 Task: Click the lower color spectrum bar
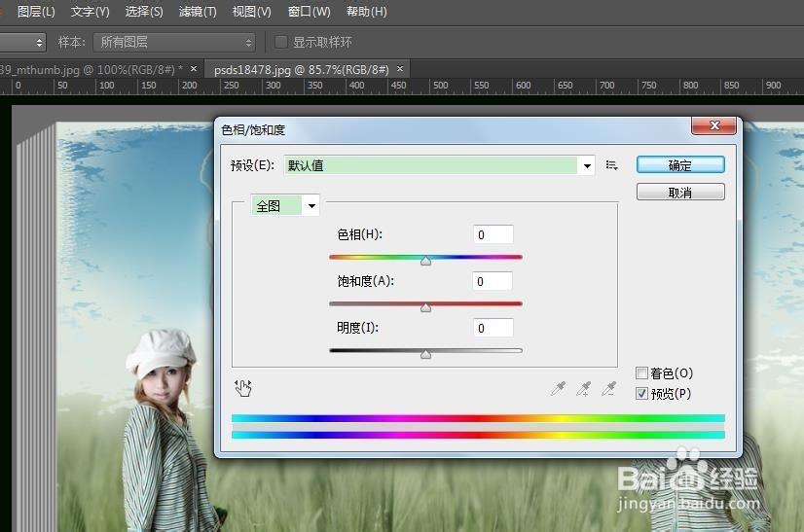pyautogui.click(x=478, y=435)
